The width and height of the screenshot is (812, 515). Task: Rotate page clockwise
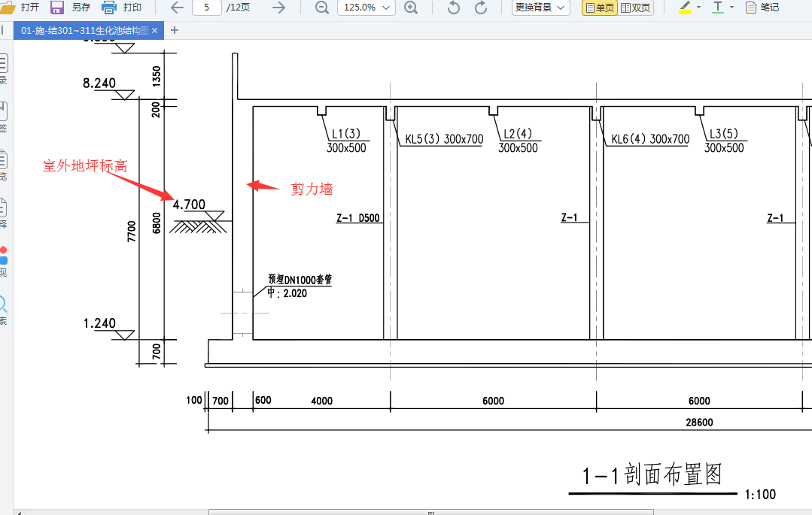[x=481, y=8]
